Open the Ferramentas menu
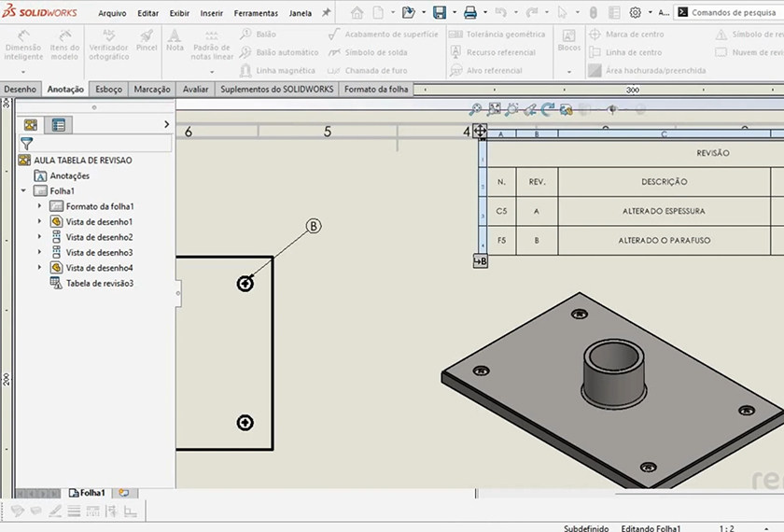784x532 pixels. (256, 13)
